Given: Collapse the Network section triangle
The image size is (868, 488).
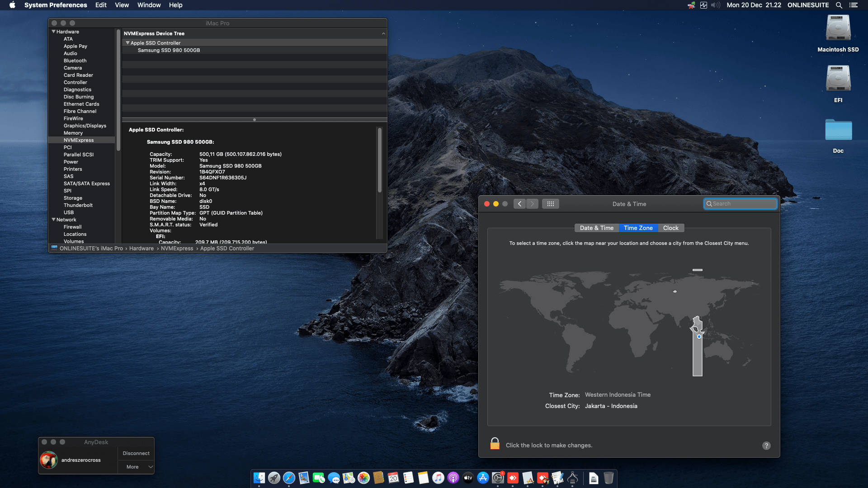Looking at the screenshot, I should pos(53,220).
